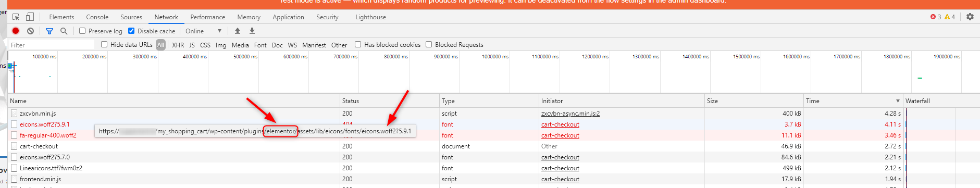980x188 pixels.
Task: Open the Performance tab
Action: click(x=208, y=17)
